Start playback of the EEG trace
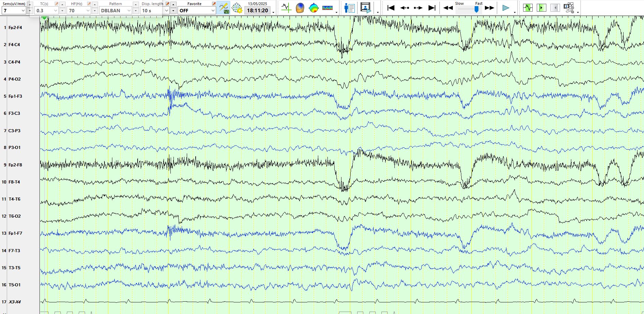The width and height of the screenshot is (644, 314). (x=506, y=8)
